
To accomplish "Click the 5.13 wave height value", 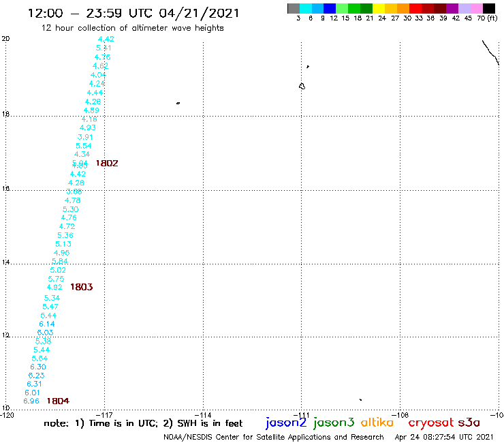I will click(63, 244).
